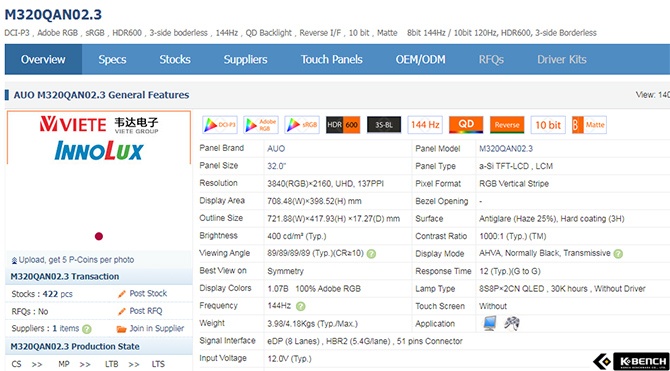The width and height of the screenshot is (670, 371).
Task: Click the M320QAN02.3 page title
Action: (53, 15)
